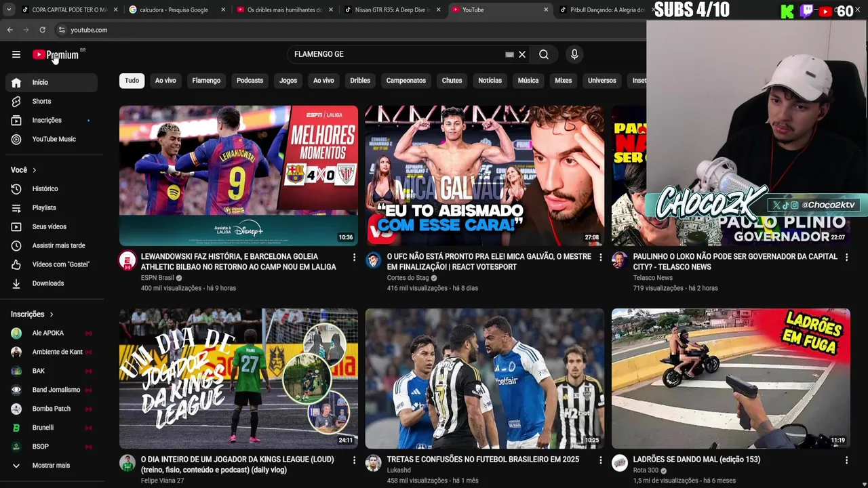This screenshot has height=488, width=868.
Task: Open BAK channel subscription
Action: tap(52, 371)
